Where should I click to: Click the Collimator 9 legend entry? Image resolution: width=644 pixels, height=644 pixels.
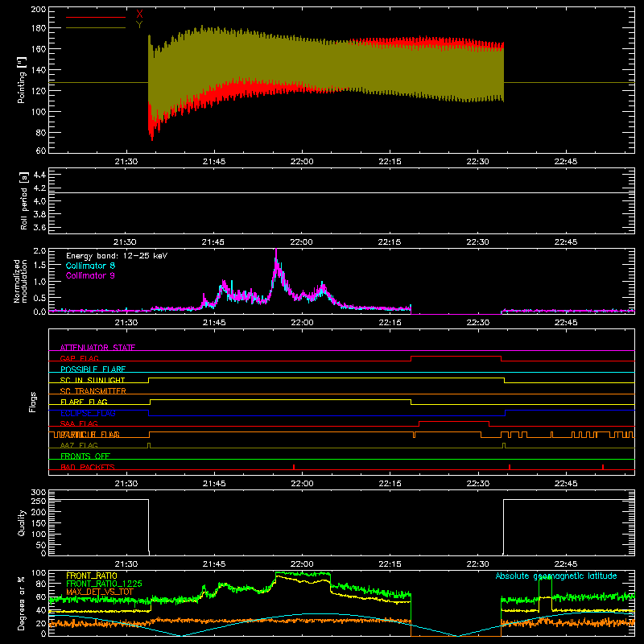click(x=90, y=275)
